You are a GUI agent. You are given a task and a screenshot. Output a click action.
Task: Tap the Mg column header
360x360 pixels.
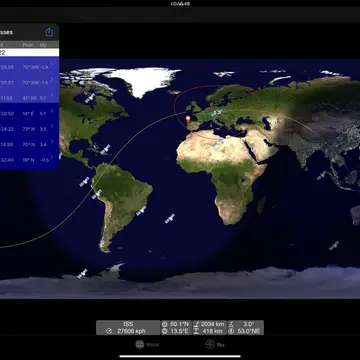coord(43,45)
